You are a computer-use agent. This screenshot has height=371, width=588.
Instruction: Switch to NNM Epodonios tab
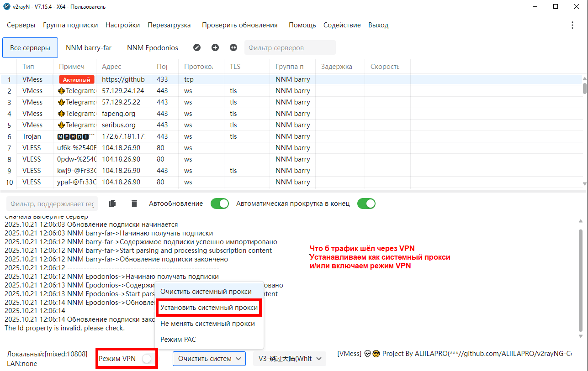point(153,47)
